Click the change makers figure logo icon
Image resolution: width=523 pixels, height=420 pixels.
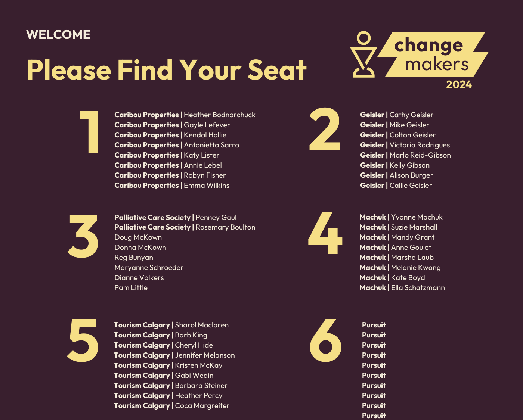(x=363, y=55)
